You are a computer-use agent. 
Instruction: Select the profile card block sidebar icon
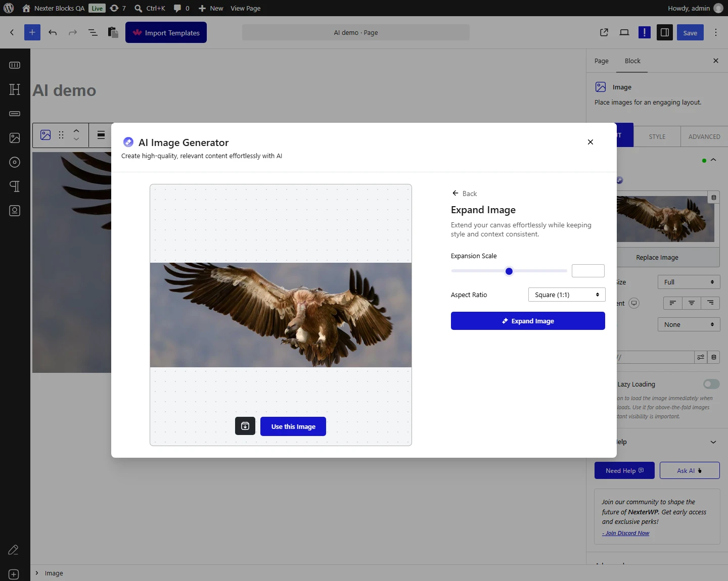coord(15,211)
